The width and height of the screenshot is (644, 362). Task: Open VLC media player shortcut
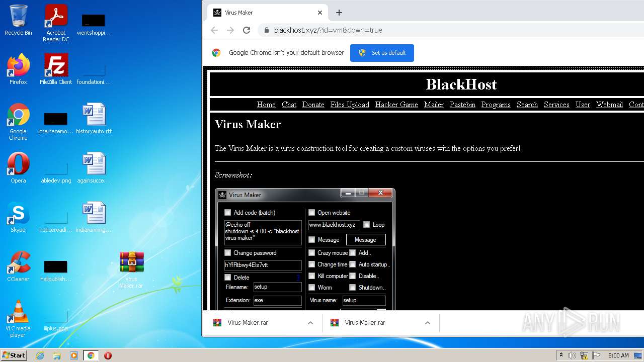18,319
